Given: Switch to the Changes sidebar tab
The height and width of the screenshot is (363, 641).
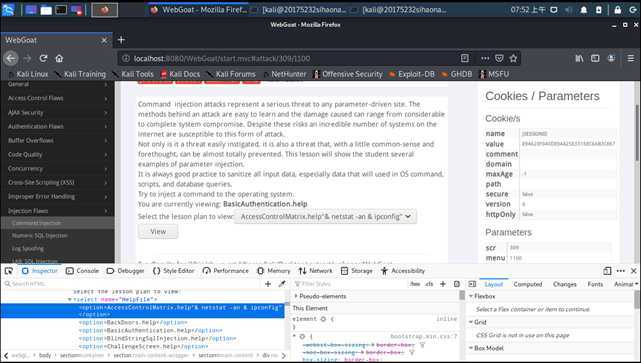Looking at the screenshot, I should (565, 284).
